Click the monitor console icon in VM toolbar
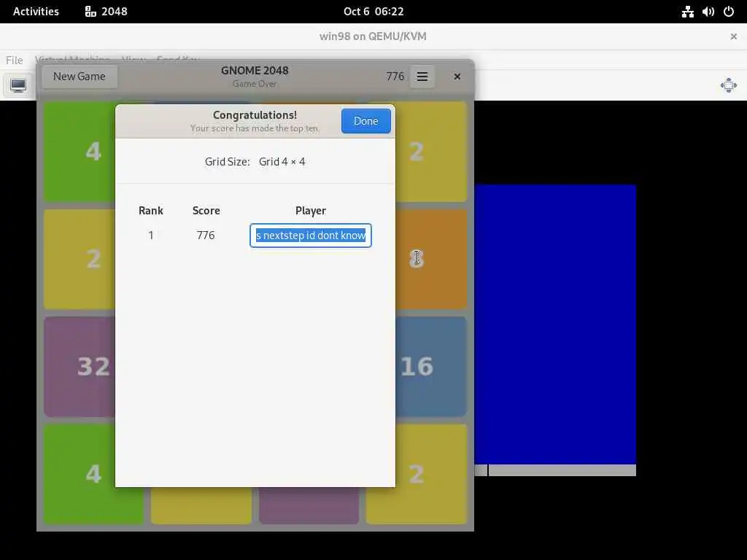Image resolution: width=747 pixels, height=560 pixels. (18, 86)
